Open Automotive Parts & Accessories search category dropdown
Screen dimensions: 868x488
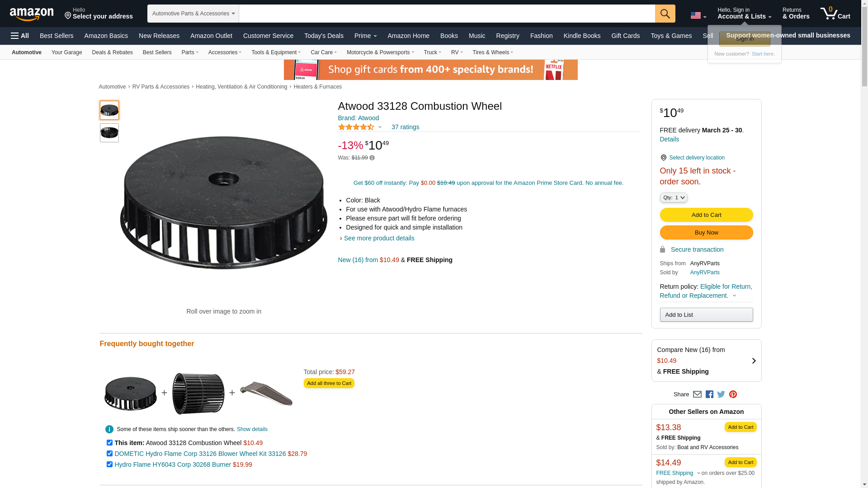pyautogui.click(x=193, y=14)
